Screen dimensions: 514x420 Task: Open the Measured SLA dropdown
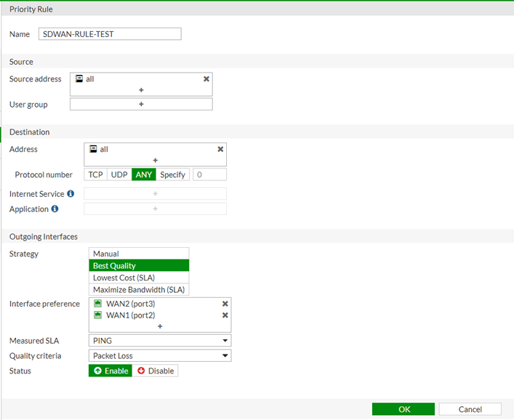click(x=159, y=340)
